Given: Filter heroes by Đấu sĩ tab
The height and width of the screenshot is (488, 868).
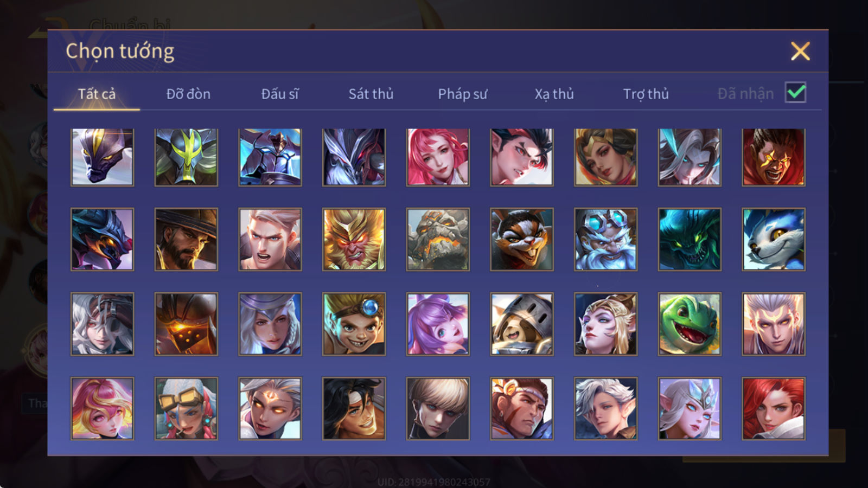Looking at the screenshot, I should (x=280, y=94).
